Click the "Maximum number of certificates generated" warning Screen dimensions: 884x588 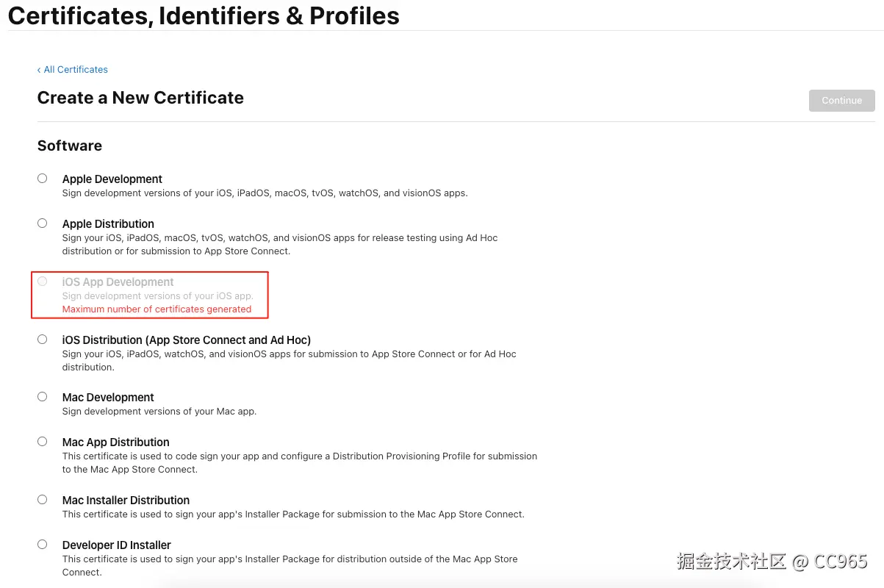tap(157, 309)
